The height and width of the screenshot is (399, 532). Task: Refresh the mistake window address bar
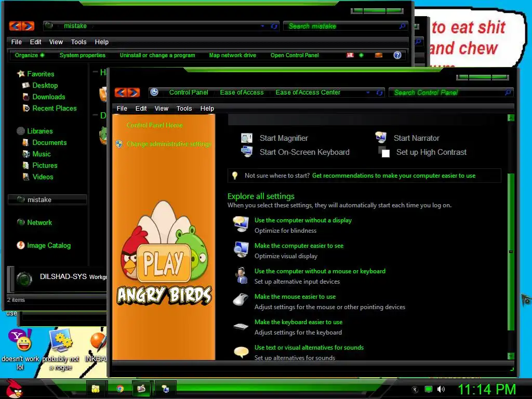(x=274, y=26)
